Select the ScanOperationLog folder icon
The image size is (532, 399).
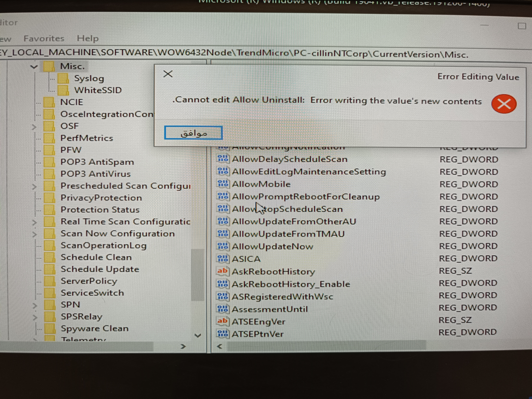click(50, 246)
